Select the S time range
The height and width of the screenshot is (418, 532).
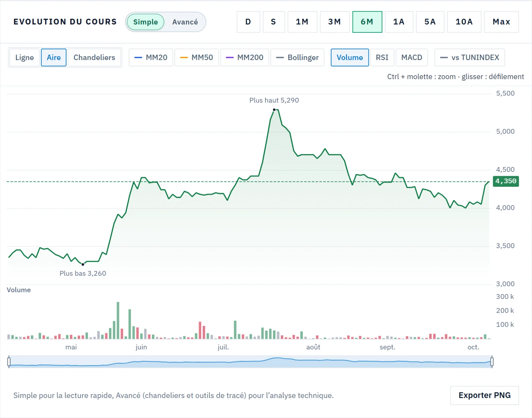tap(273, 22)
